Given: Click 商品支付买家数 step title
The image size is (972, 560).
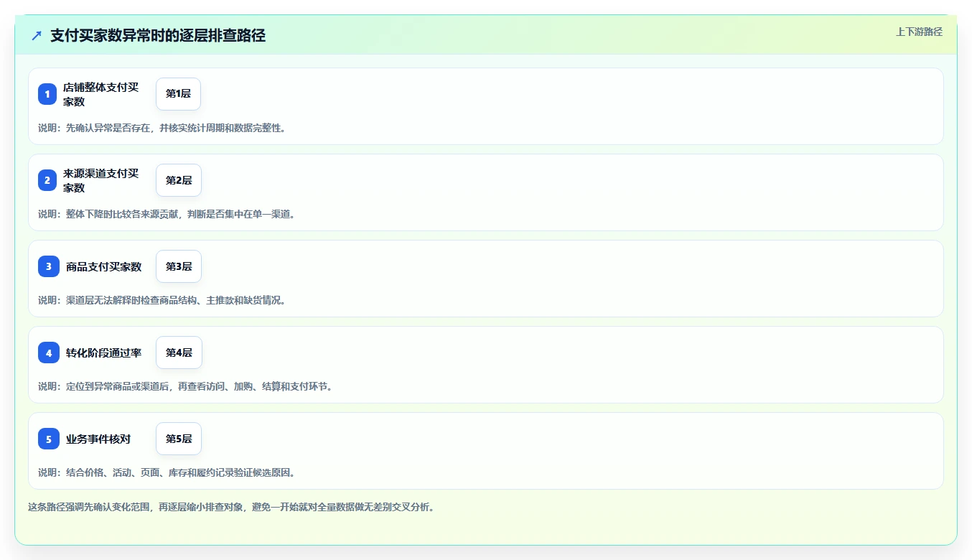Looking at the screenshot, I should coord(104,266).
